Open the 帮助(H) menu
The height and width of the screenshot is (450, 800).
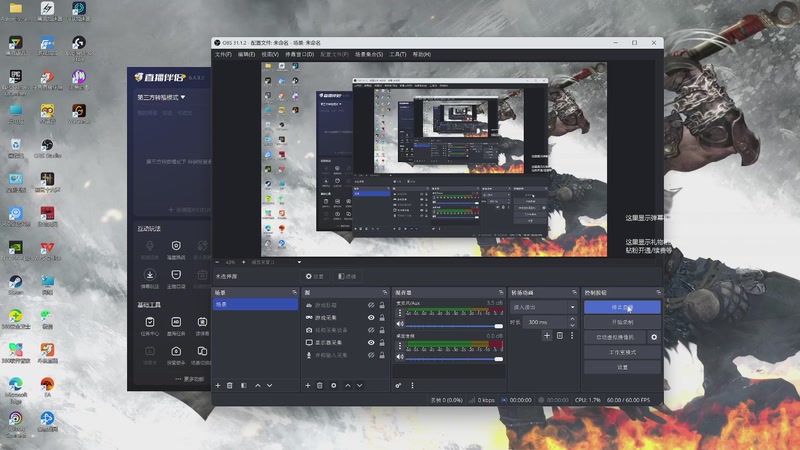[422, 54]
